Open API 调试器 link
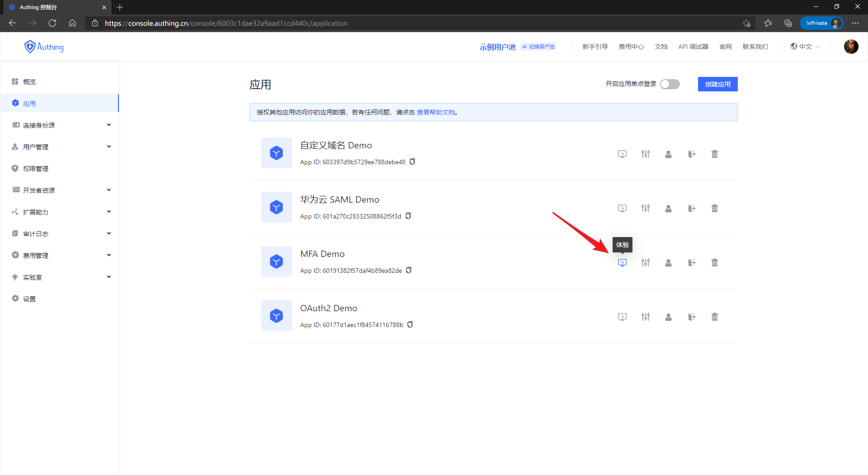Image resolution: width=868 pixels, height=475 pixels. 693,47
